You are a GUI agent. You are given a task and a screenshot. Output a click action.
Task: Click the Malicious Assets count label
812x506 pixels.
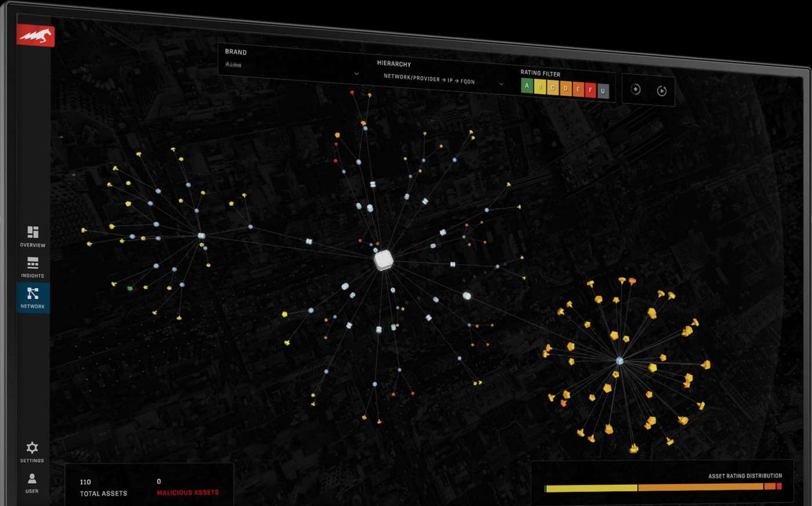(x=187, y=493)
